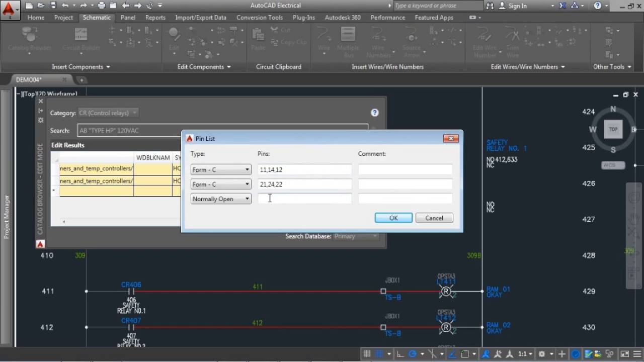
Task: Switch to the Panel ribbon tab
Action: [128, 17]
